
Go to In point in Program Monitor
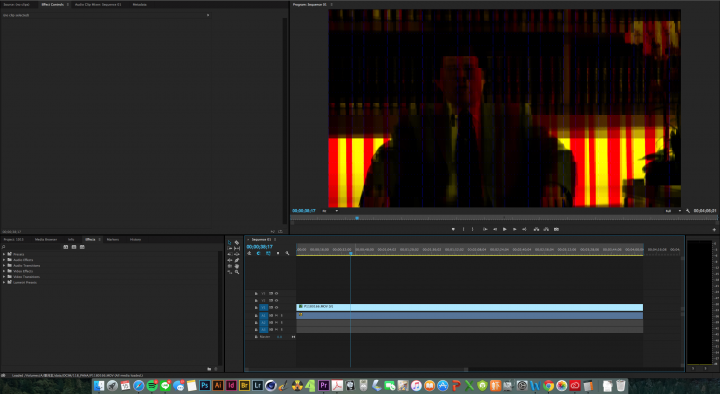click(x=485, y=229)
